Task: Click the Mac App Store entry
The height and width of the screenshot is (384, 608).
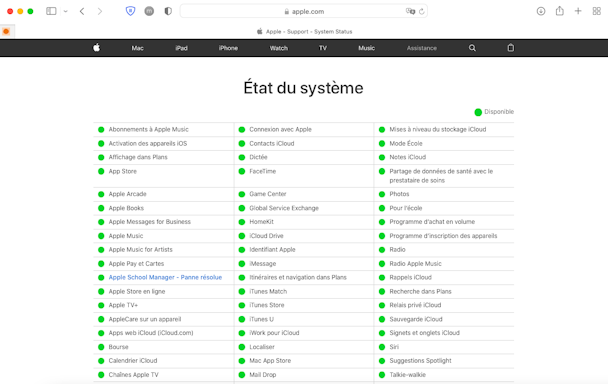Action: (270, 361)
